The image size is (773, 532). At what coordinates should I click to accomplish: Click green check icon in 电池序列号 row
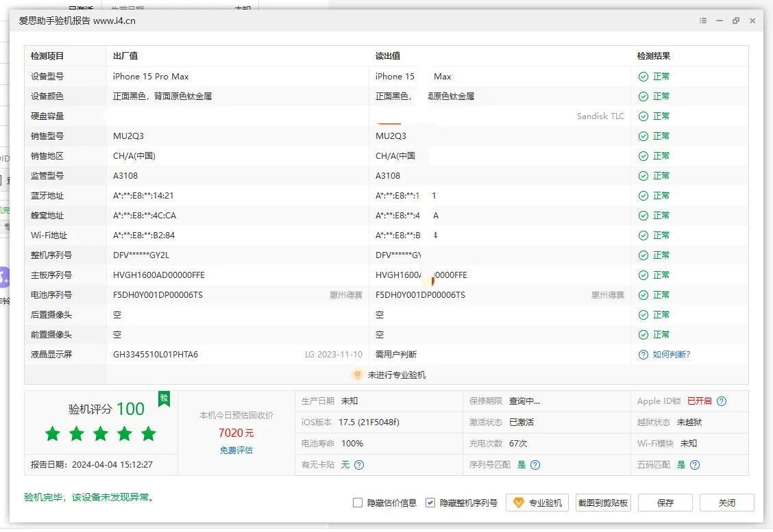[643, 295]
